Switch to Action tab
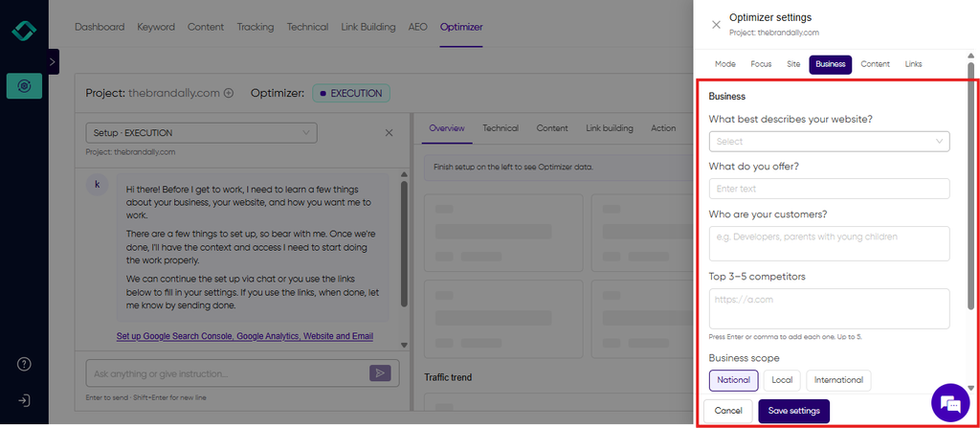Viewport: 980px width, 428px height. [x=663, y=128]
